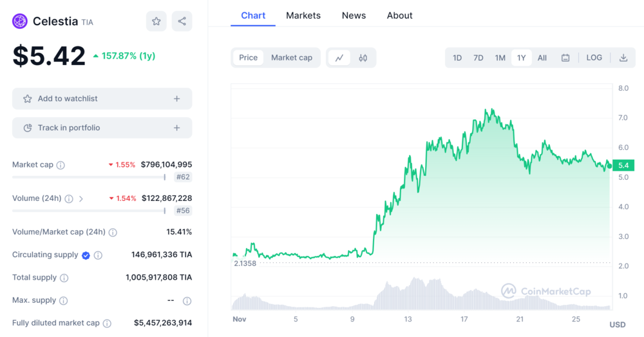This screenshot has width=644, height=337.
Task: Click the share icon button
Action: 182,21
